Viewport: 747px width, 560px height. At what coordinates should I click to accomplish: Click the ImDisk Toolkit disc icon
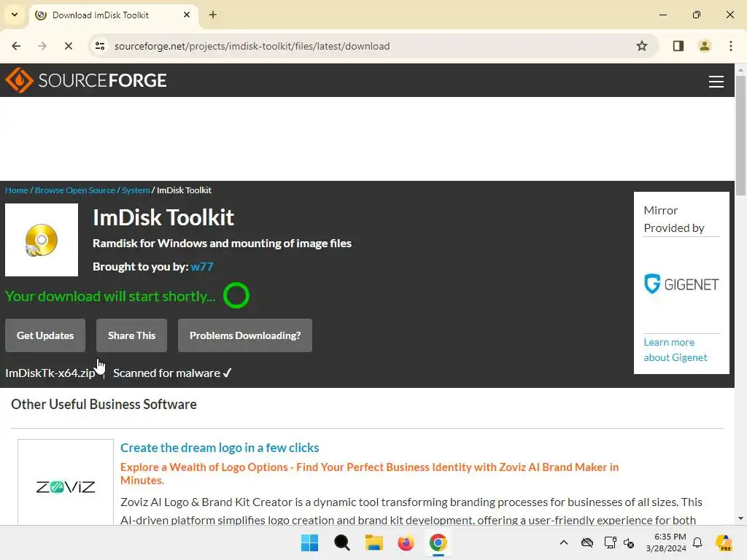click(x=42, y=240)
